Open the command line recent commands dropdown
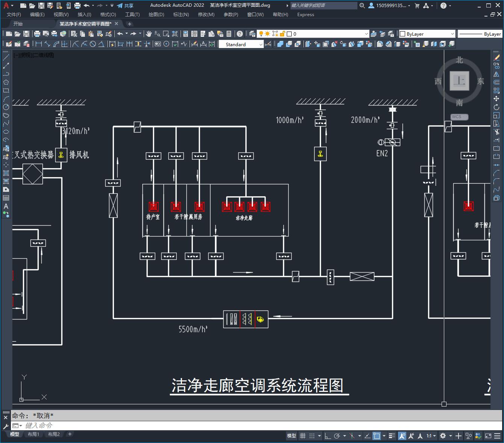Screen dimensions: 504x443 [x=17, y=426]
